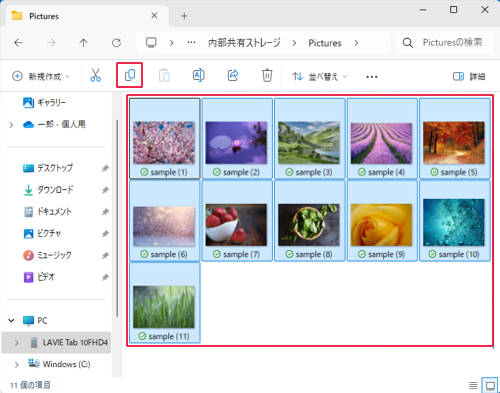Screen dimensions: 500x393
Task: Expand chevron after Pictures in address bar
Action: click(356, 43)
